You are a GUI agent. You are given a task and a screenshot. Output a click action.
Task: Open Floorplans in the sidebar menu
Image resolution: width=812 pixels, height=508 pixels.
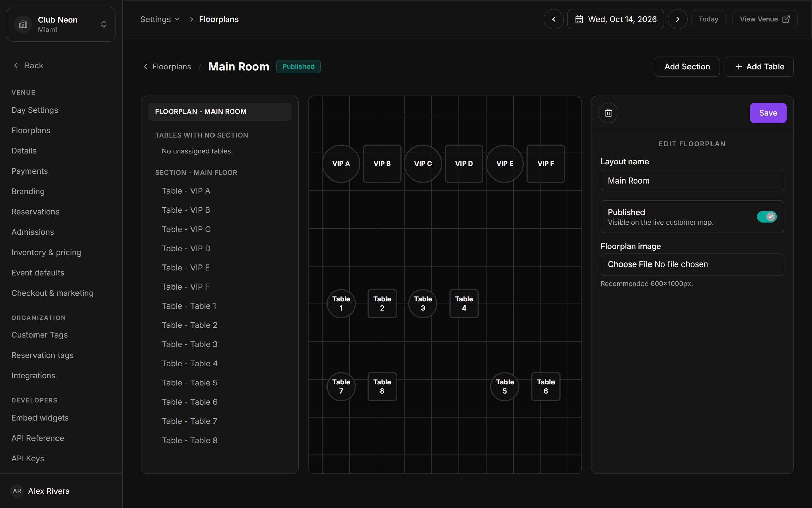tap(30, 130)
